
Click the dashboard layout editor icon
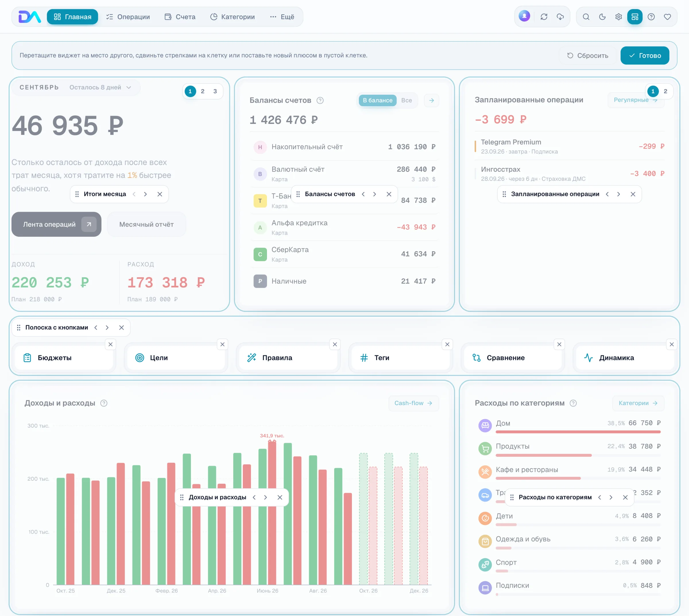coord(634,17)
